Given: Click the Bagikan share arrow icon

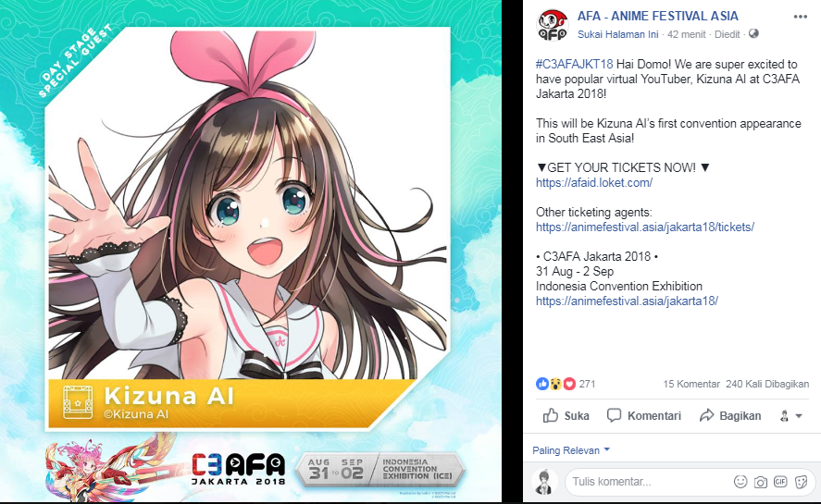Looking at the screenshot, I should pyautogui.click(x=706, y=415).
